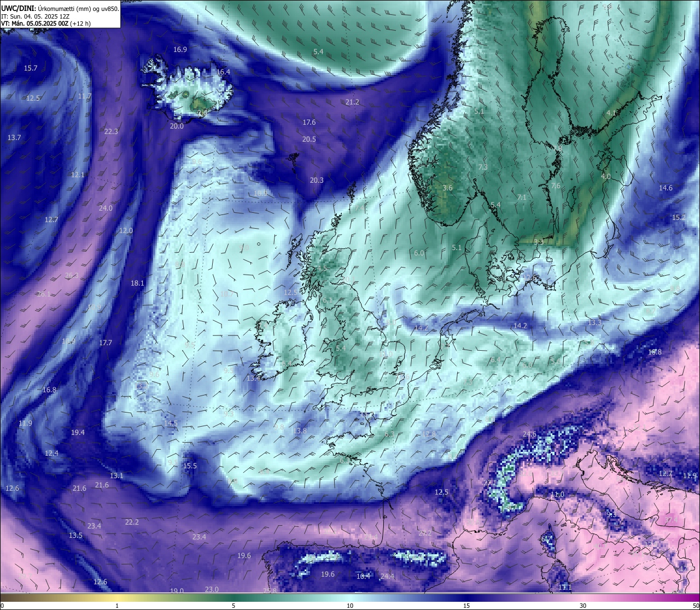Click the 10.4 value over Spain
The height and width of the screenshot is (610, 700).
(363, 577)
